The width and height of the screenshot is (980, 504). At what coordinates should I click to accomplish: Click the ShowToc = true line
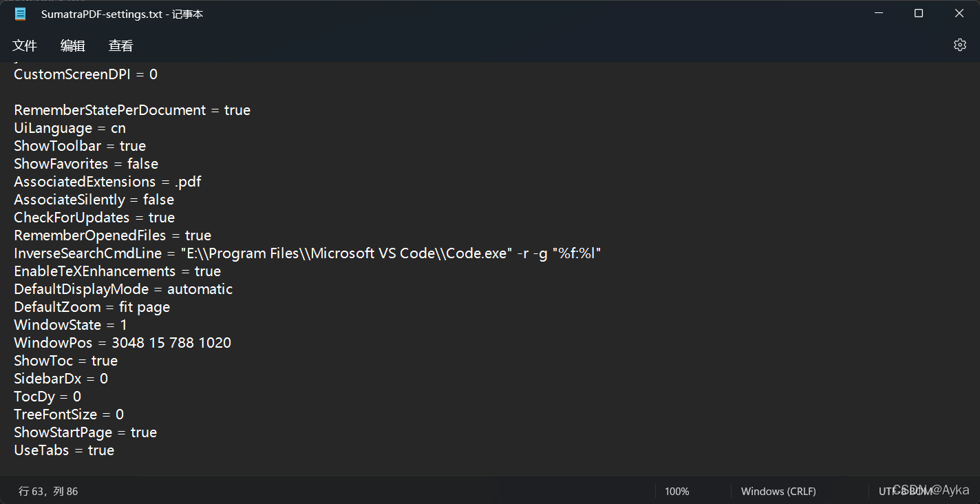(x=66, y=361)
